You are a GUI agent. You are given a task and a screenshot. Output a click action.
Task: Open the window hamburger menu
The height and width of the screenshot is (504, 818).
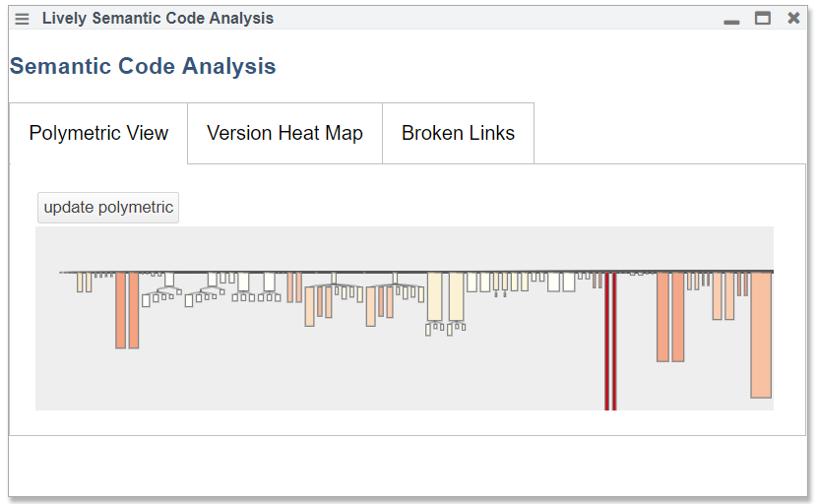pyautogui.click(x=22, y=19)
